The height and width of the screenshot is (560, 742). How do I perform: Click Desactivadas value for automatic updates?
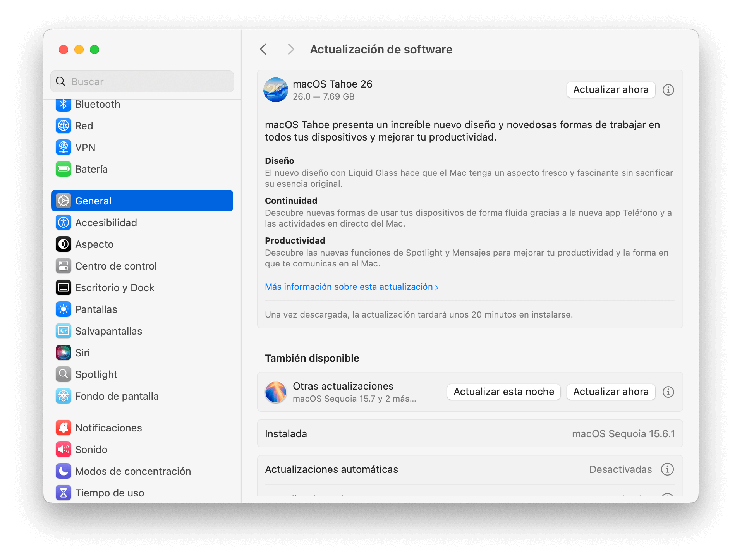tap(620, 469)
